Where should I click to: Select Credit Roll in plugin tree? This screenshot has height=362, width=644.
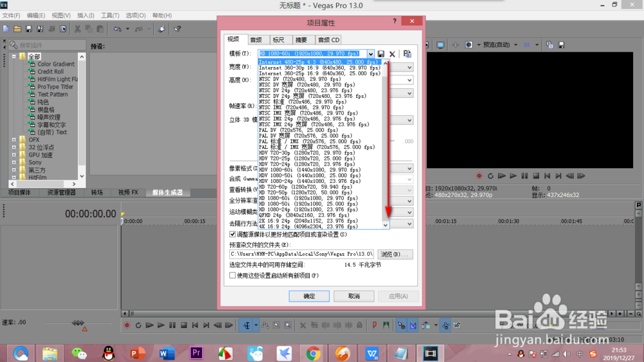[x=50, y=71]
